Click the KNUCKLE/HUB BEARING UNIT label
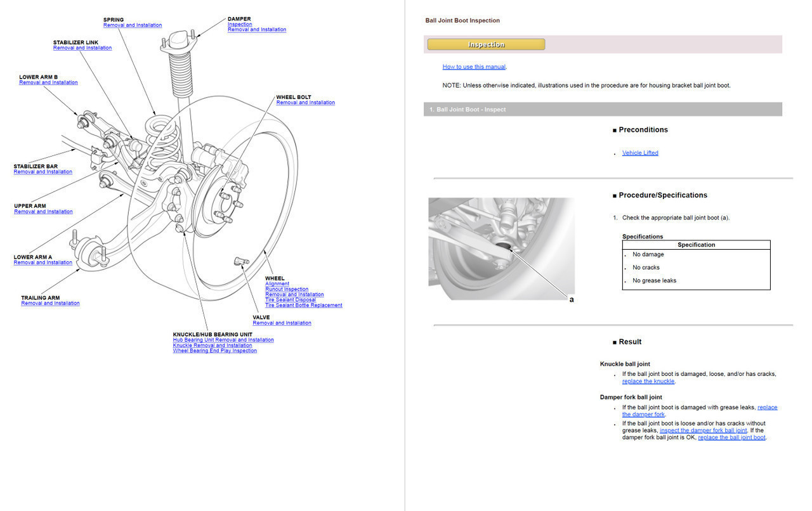 pyautogui.click(x=213, y=335)
